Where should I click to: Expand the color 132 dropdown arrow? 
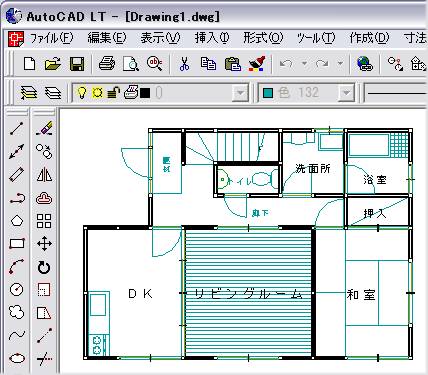click(346, 93)
